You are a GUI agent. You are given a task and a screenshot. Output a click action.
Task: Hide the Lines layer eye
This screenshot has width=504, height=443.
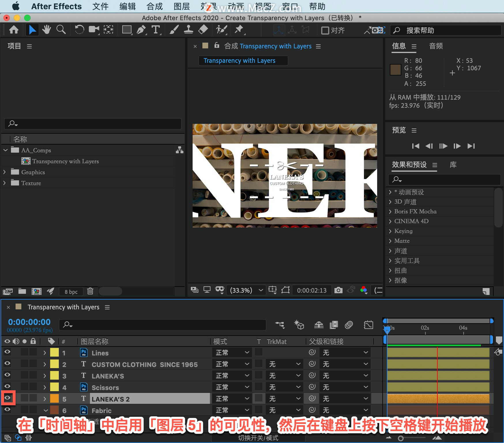pos(7,352)
